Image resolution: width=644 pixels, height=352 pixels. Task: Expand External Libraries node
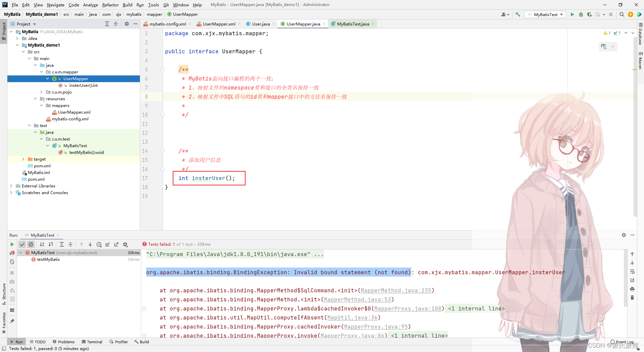11,186
